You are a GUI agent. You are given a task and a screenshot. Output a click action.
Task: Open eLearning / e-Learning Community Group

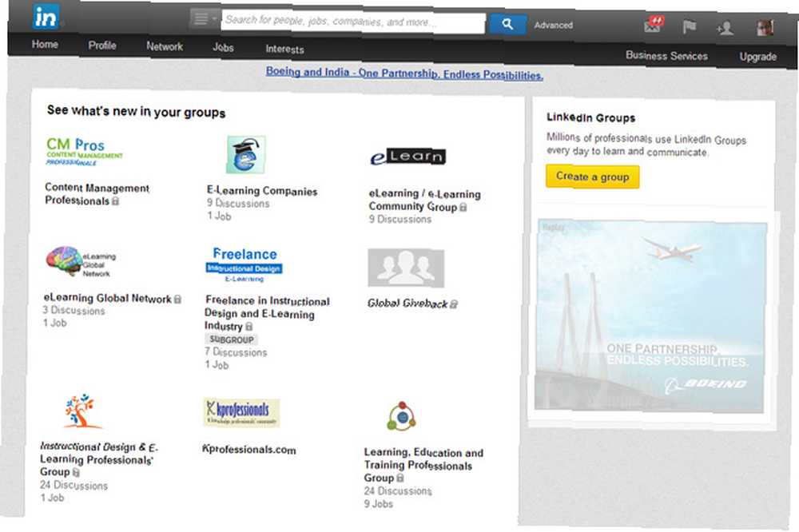click(x=424, y=200)
